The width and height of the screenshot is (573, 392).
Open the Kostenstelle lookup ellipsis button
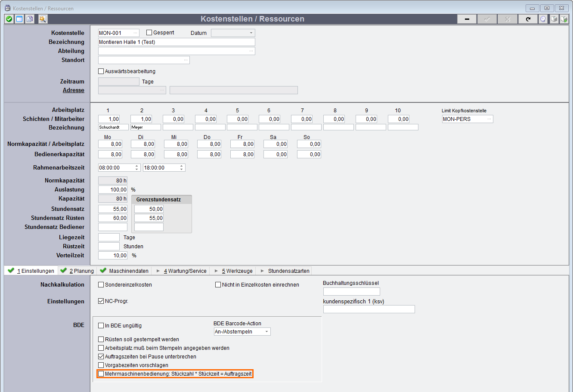[x=136, y=33]
